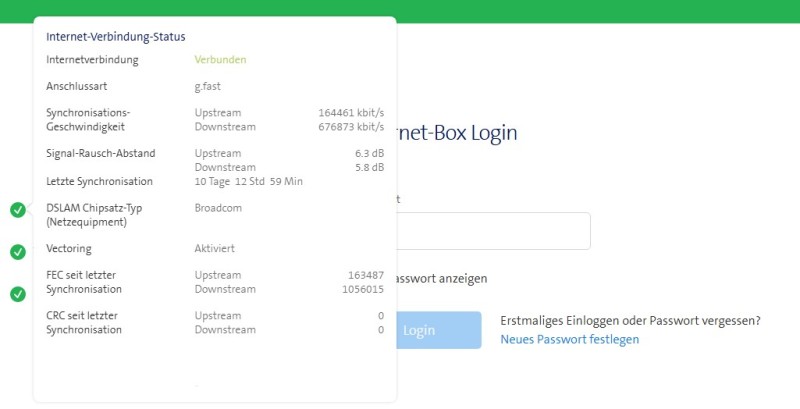
Task: Select the 676873 kbit/s downstream speed
Action: pos(350,127)
